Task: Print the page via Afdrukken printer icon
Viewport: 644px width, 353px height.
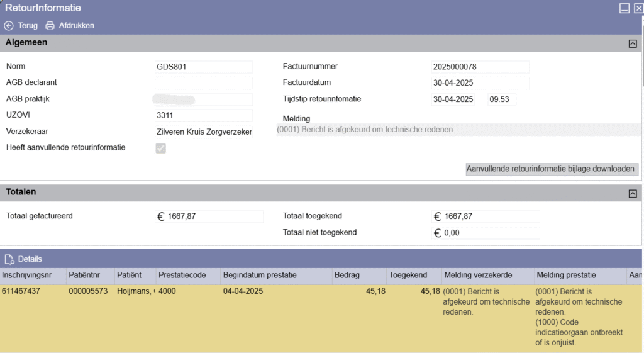Action: (50, 26)
